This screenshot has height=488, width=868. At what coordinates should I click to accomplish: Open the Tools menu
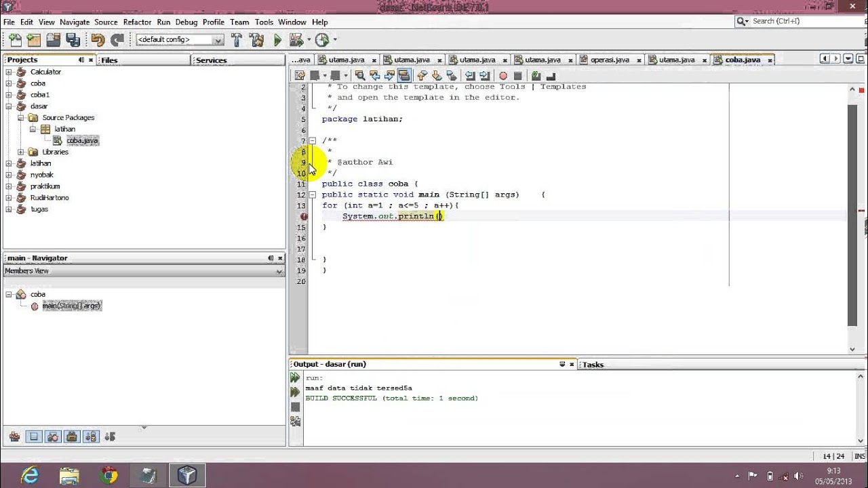(264, 22)
